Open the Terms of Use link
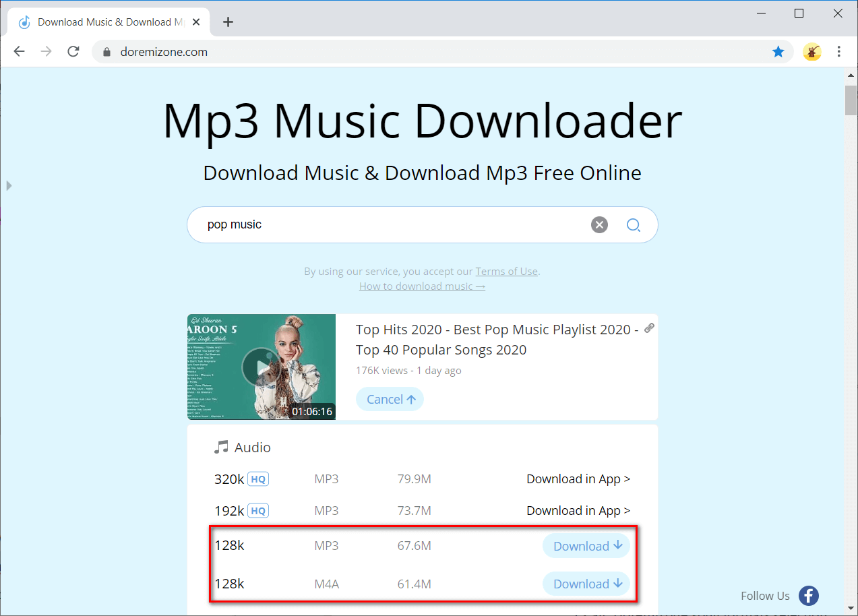The image size is (858, 616). pos(506,272)
